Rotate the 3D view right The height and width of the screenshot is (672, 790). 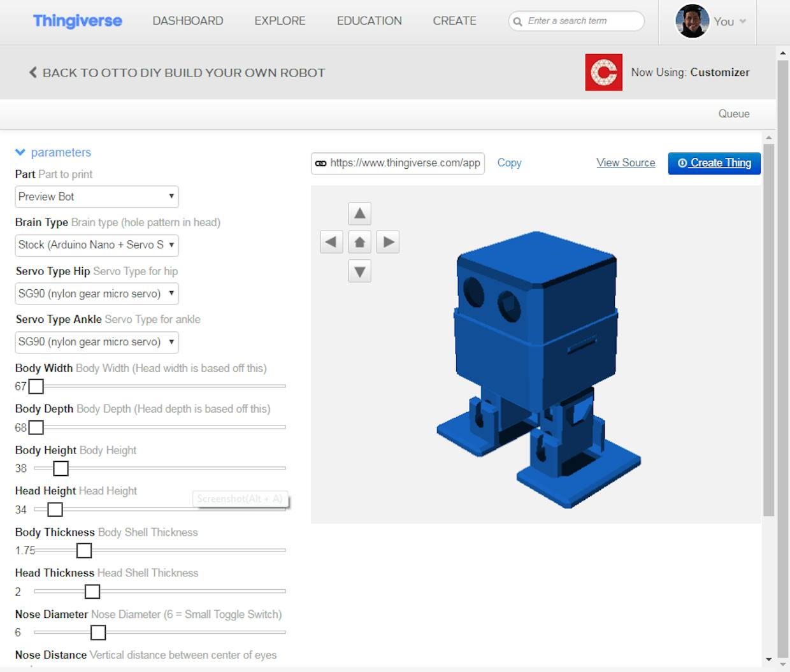389,242
